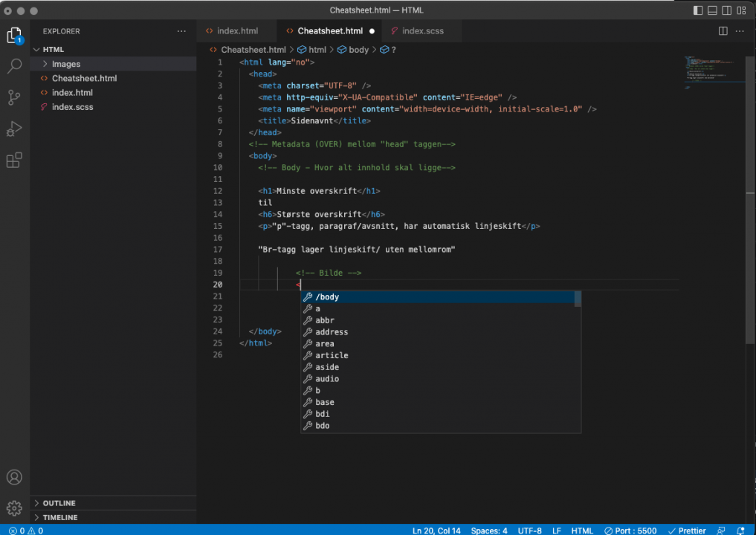The width and height of the screenshot is (756, 535).
Task: Open the Search view in activity bar
Action: (x=14, y=66)
